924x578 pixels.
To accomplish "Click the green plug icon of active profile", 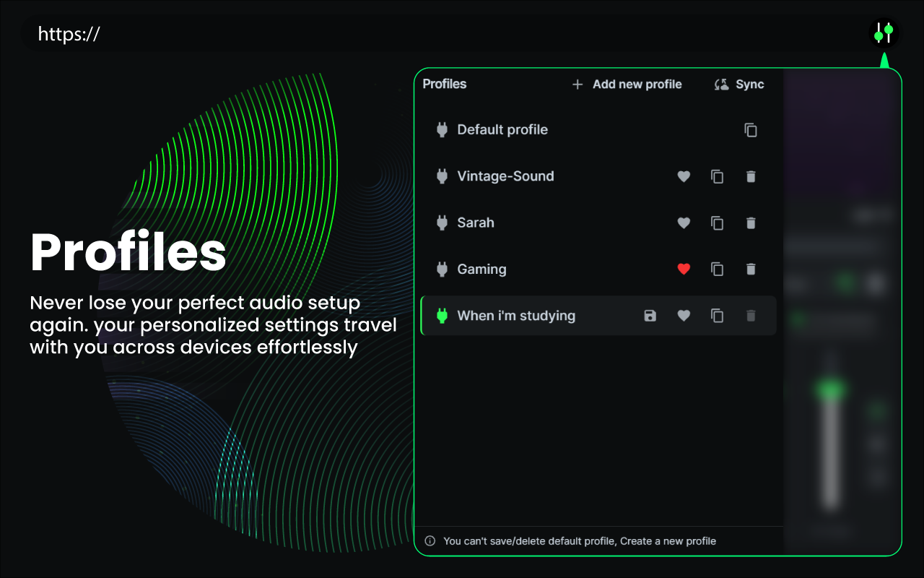I will 443,315.
